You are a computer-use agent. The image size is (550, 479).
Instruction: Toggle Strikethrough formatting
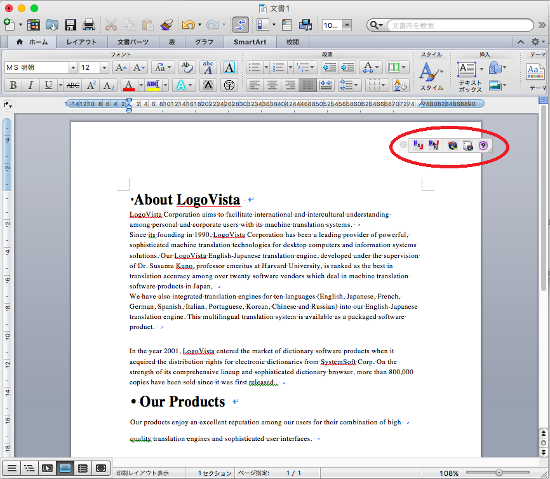[73, 85]
